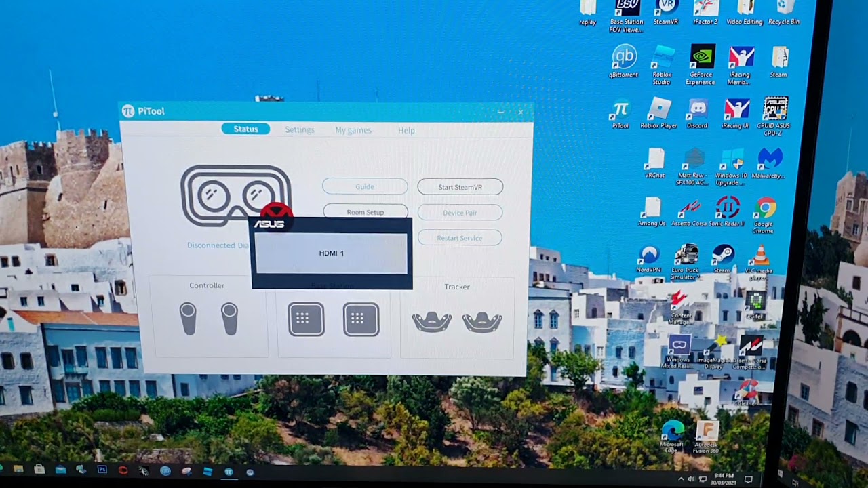Select the VLC media player shortcut
This screenshot has width=868, height=488.
click(x=760, y=262)
